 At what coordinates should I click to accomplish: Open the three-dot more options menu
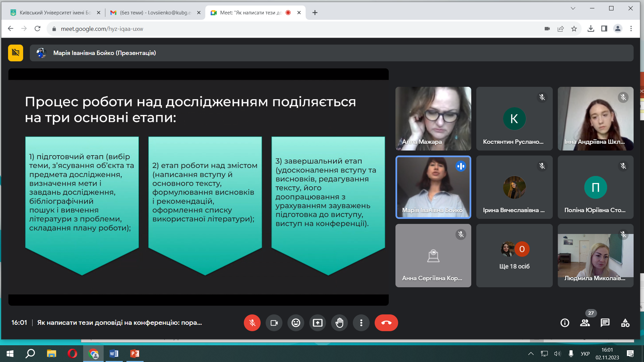tap(361, 323)
